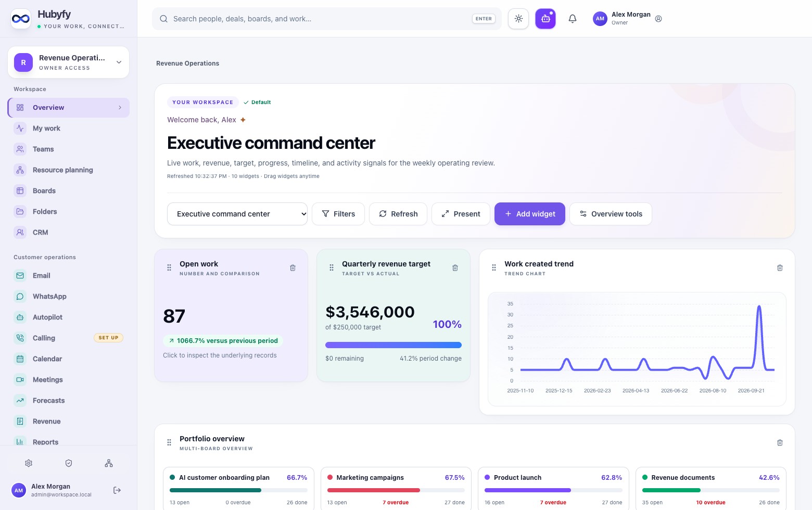Click the Revenue sidebar icon
The width and height of the screenshot is (812, 510).
[x=20, y=422]
